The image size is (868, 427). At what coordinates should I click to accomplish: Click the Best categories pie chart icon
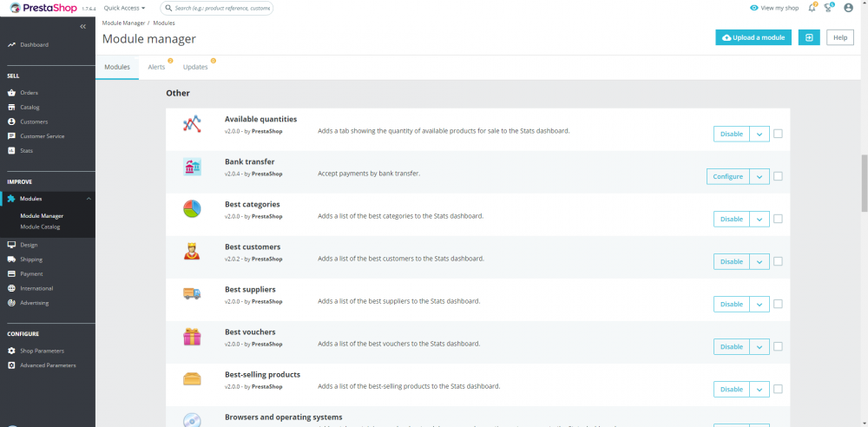coord(192,210)
